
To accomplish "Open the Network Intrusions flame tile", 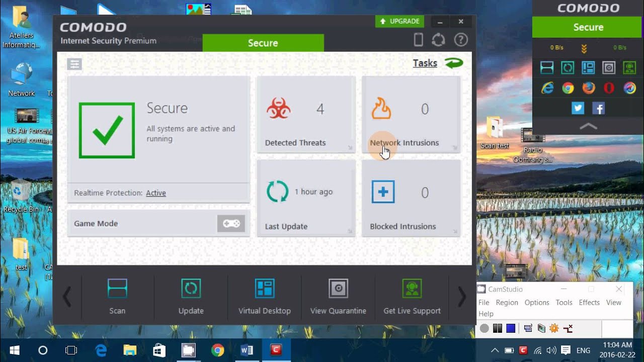I will coord(411,114).
